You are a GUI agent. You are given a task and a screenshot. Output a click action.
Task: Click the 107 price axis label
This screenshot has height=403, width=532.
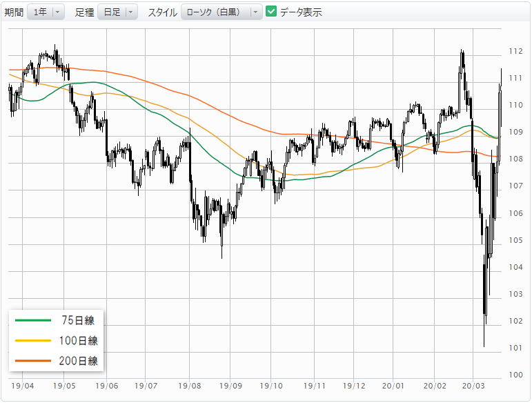[x=515, y=186]
